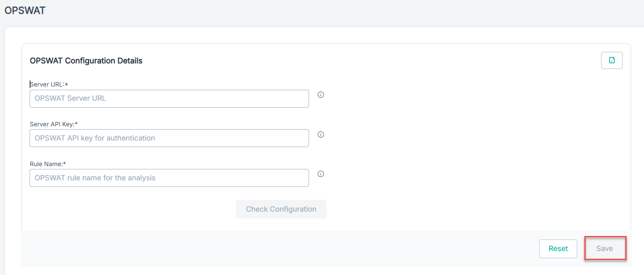Screen dimensions: 644x275
Task: Click the info icon next to Rule Name
Action: pyautogui.click(x=321, y=174)
